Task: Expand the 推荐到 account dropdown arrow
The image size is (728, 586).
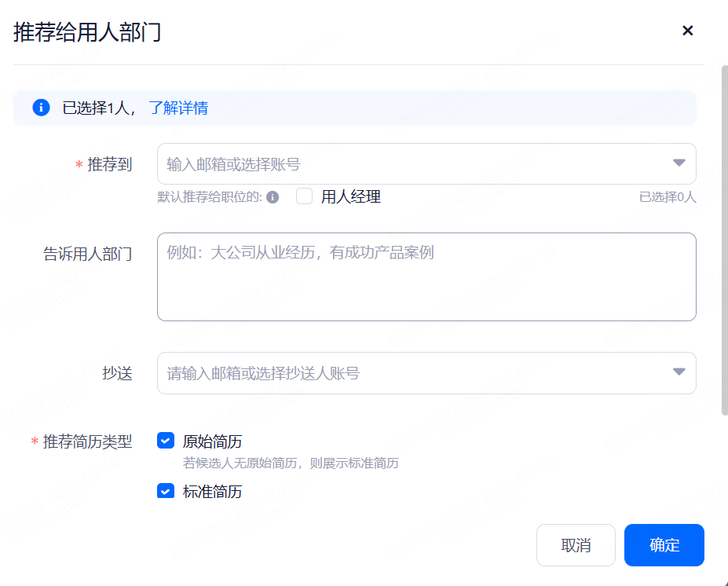Action: tap(679, 163)
